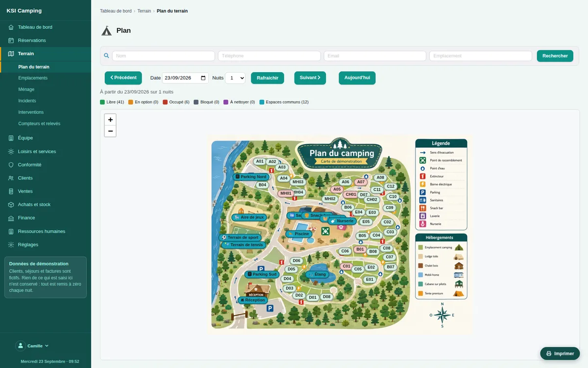This screenshot has width=588, height=368.
Task: Click the search magnifier icon
Action: click(106, 56)
